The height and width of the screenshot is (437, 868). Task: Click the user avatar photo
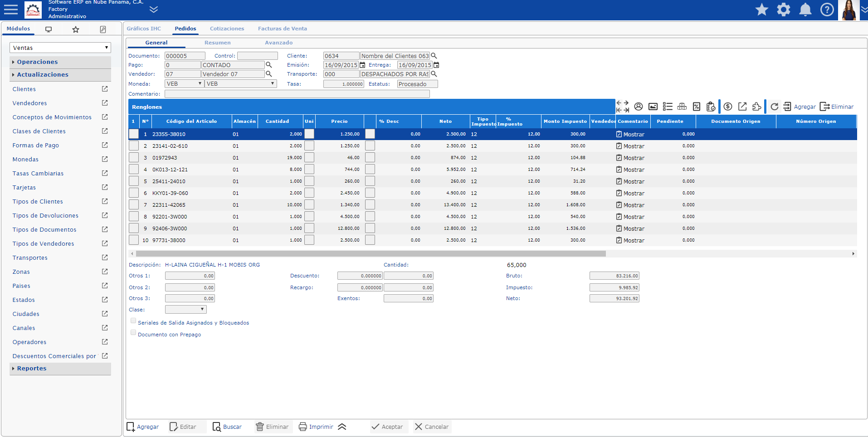click(849, 10)
